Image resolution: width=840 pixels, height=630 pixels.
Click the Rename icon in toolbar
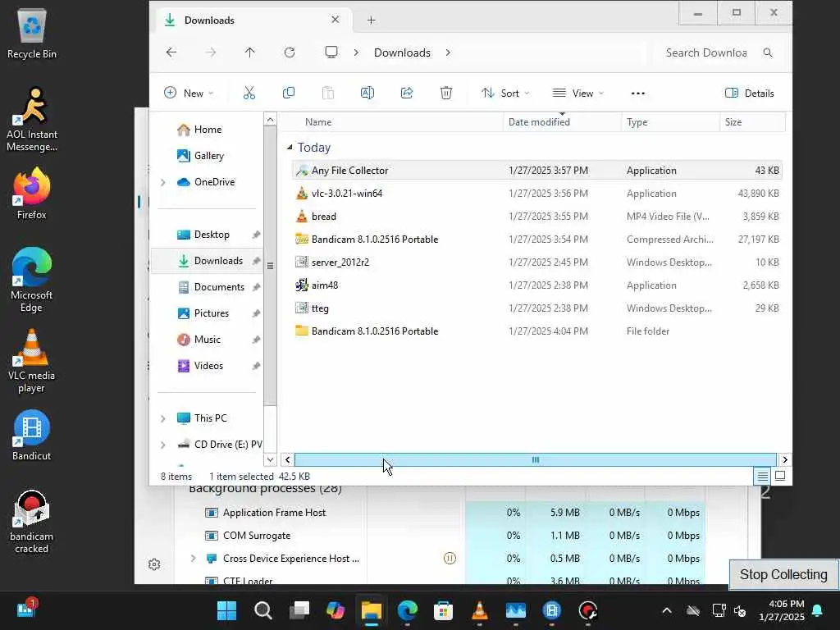[367, 93]
